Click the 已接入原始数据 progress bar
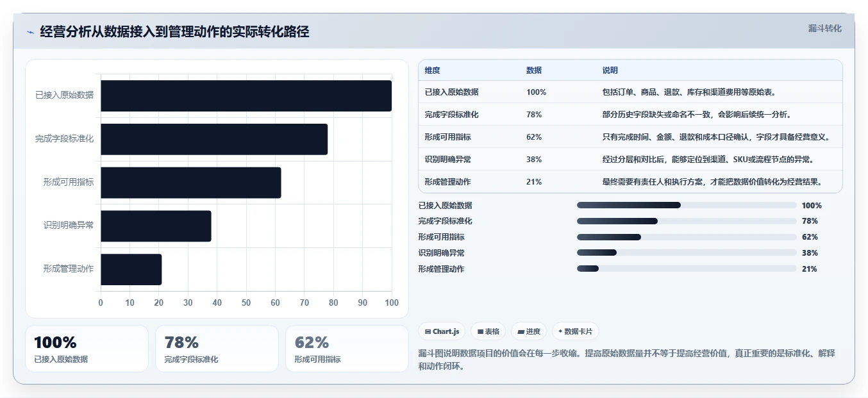 tap(687, 205)
